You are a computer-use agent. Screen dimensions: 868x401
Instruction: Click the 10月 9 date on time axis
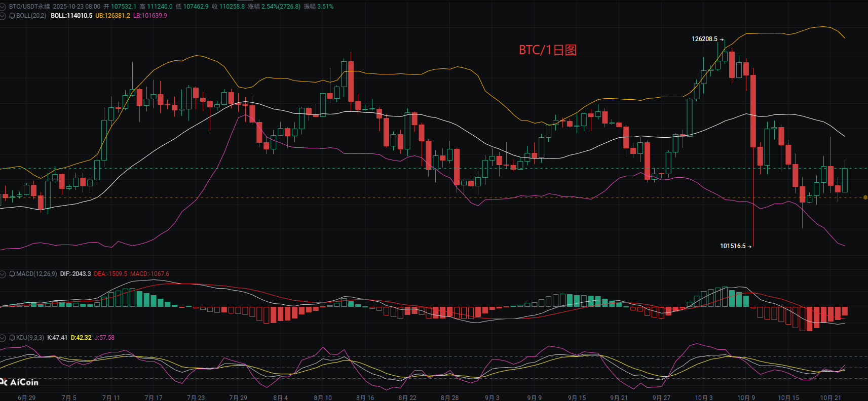tap(746, 397)
